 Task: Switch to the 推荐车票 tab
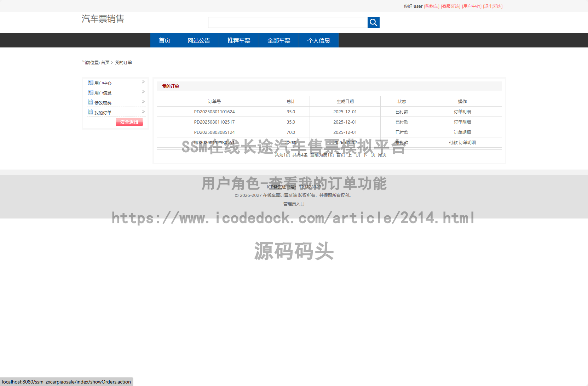pyautogui.click(x=239, y=40)
